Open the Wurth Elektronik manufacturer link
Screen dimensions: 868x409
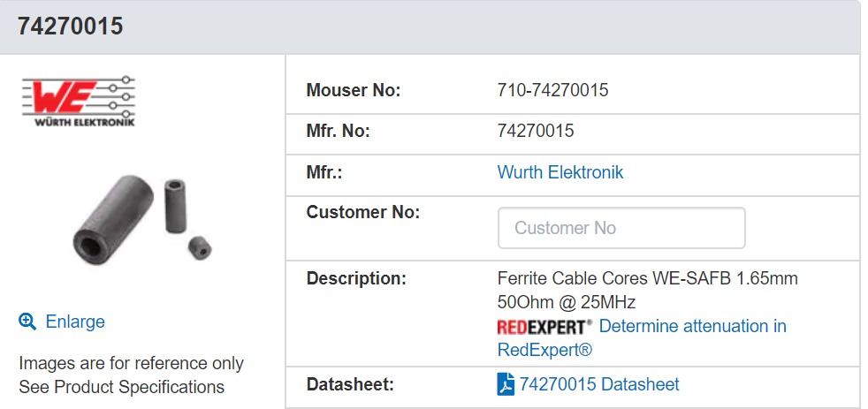[560, 172]
